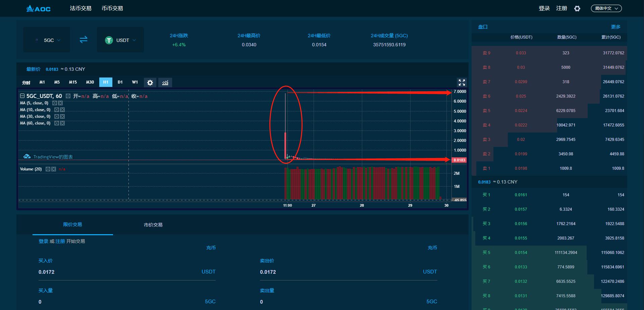Switch to 市价交易 tab
The image size is (644, 310).
[153, 225]
